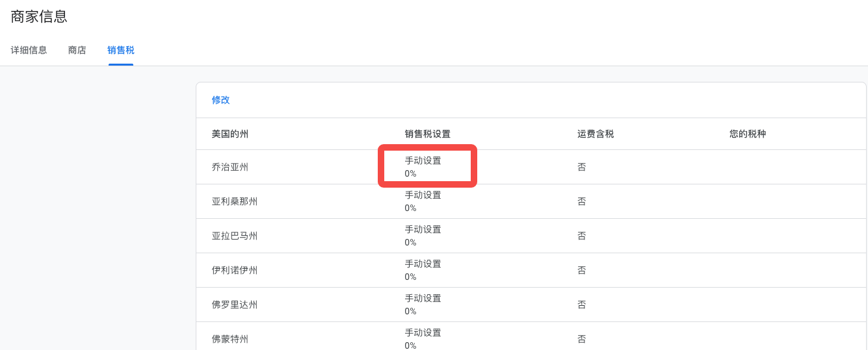This screenshot has height=350, width=868.
Task: Click the 佛蒙特州 state name
Action: 230,339
